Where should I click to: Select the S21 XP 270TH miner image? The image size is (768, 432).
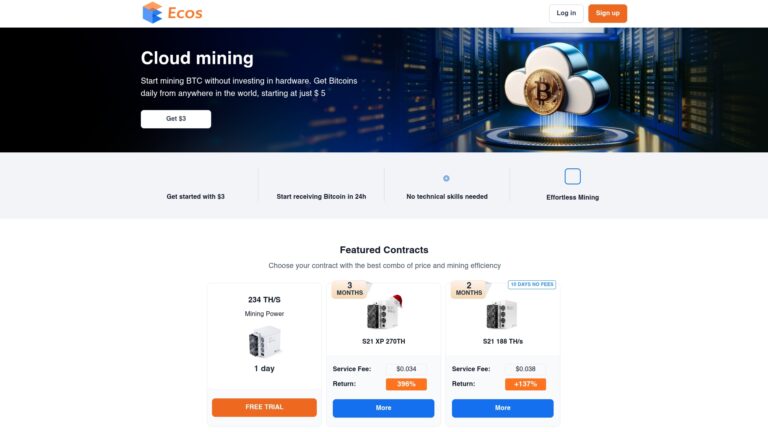coord(384,312)
